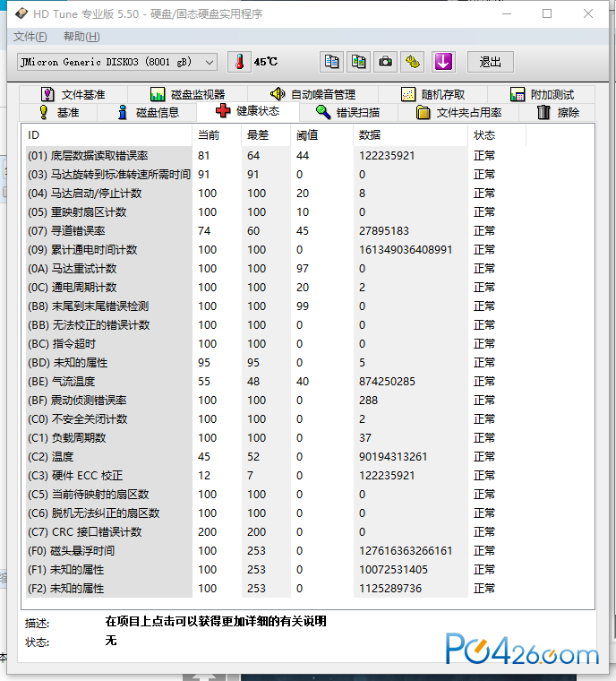Select row (C7) CRC 接口错误计数
The height and width of the screenshot is (681, 616).
click(x=275, y=532)
